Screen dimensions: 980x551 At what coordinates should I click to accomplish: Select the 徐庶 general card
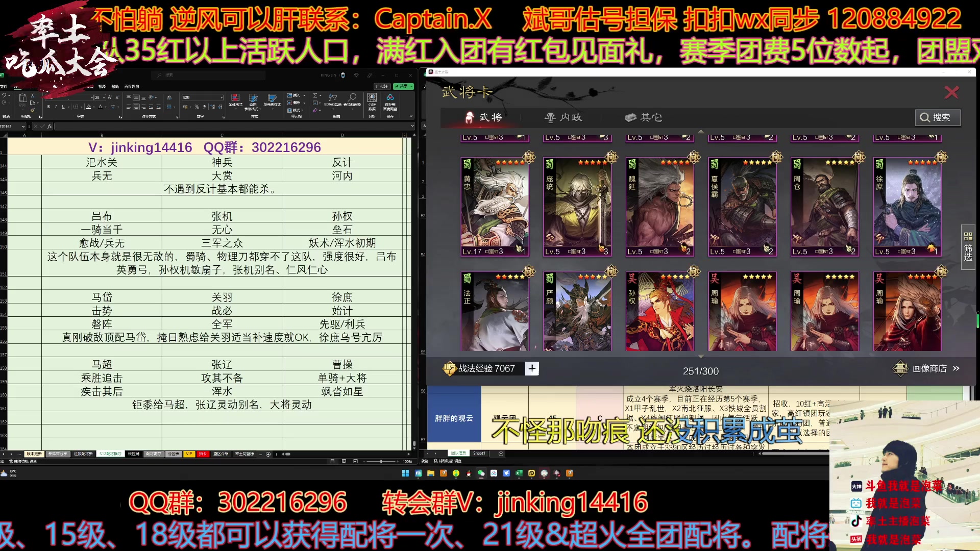(x=907, y=207)
